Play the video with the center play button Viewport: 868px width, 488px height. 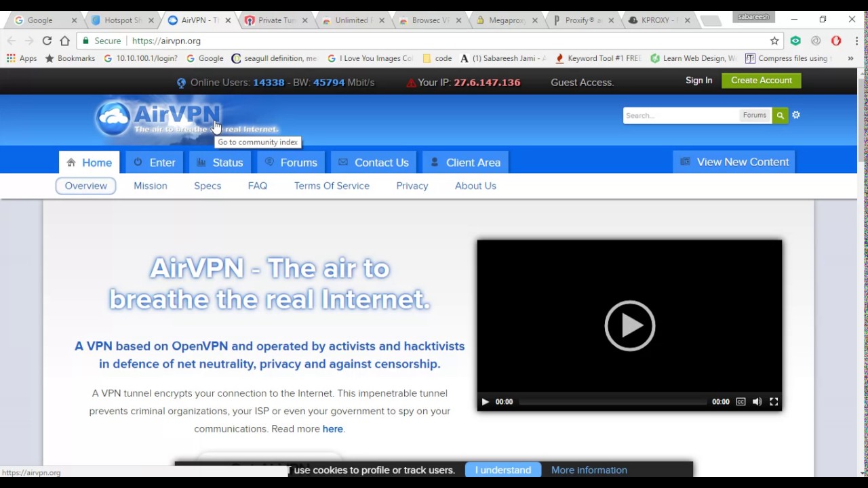point(629,325)
